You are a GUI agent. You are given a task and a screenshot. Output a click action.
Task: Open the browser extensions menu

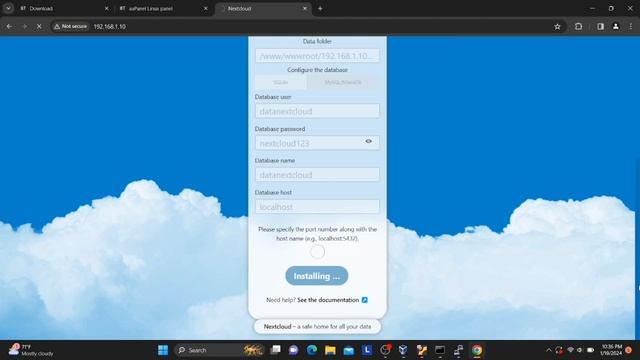[578, 27]
